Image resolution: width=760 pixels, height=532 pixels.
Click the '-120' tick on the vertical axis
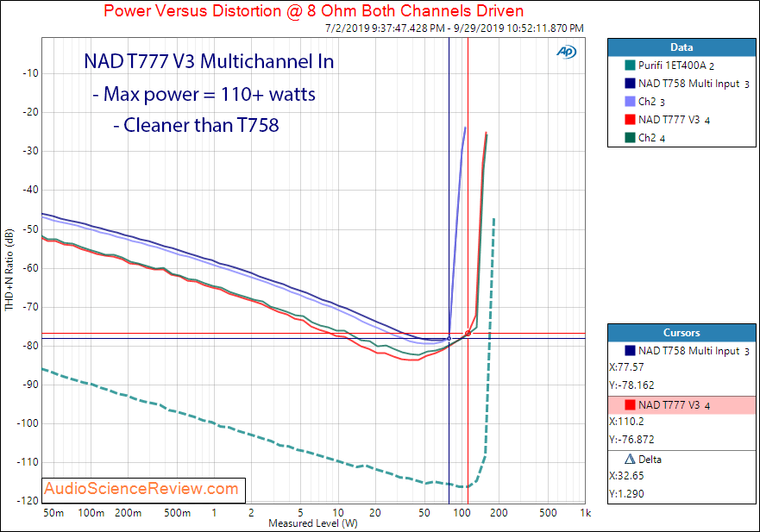pyautogui.click(x=28, y=501)
